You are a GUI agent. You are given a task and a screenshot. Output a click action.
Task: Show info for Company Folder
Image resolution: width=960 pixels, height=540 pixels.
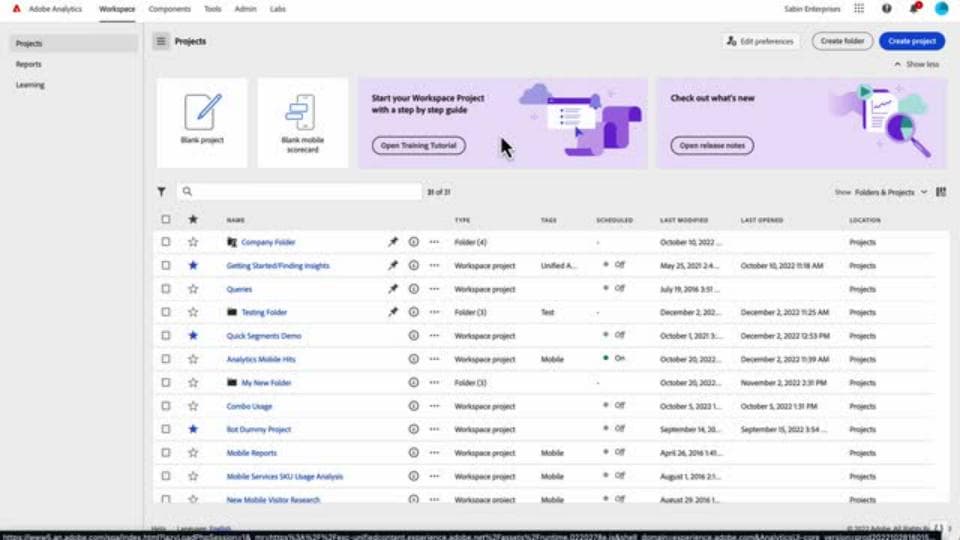click(x=414, y=242)
